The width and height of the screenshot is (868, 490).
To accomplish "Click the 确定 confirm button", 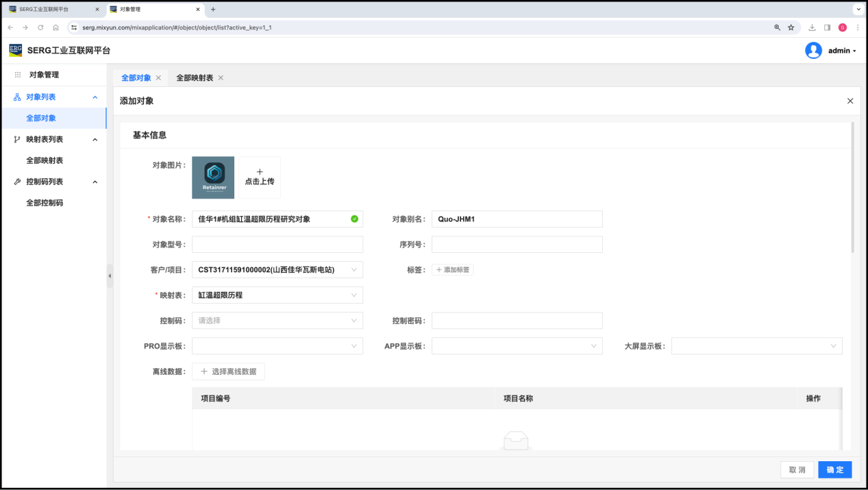I will click(x=834, y=470).
